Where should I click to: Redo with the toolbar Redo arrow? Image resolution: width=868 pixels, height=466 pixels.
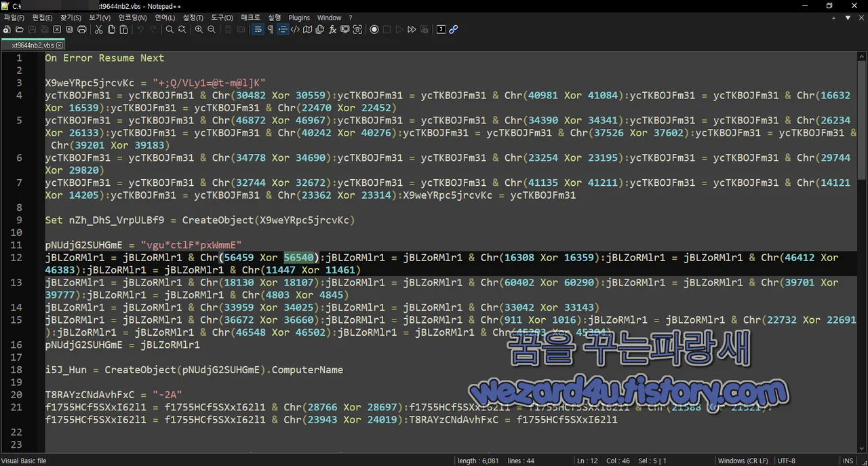point(153,30)
